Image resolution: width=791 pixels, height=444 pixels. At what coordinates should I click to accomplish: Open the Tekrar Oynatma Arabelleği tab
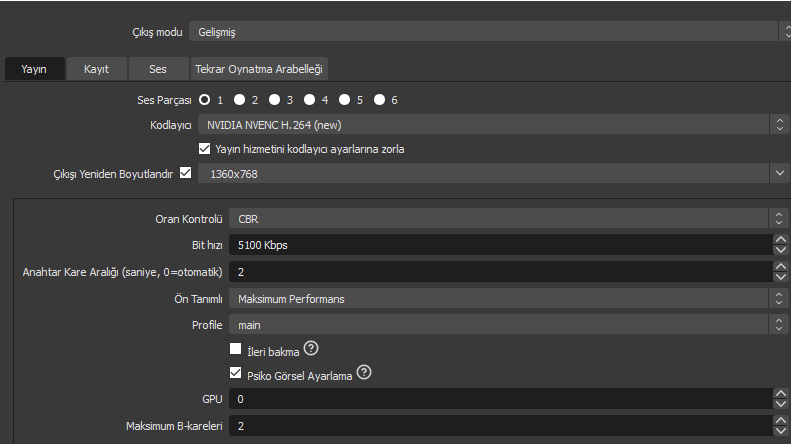(x=259, y=69)
